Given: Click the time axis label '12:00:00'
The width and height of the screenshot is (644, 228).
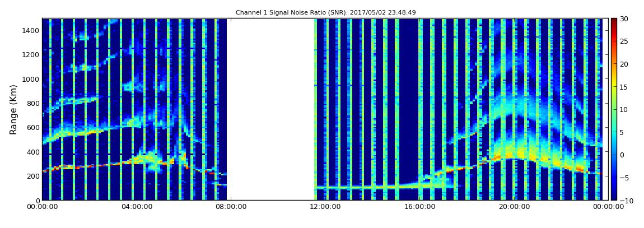Looking at the screenshot, I should [325, 207].
